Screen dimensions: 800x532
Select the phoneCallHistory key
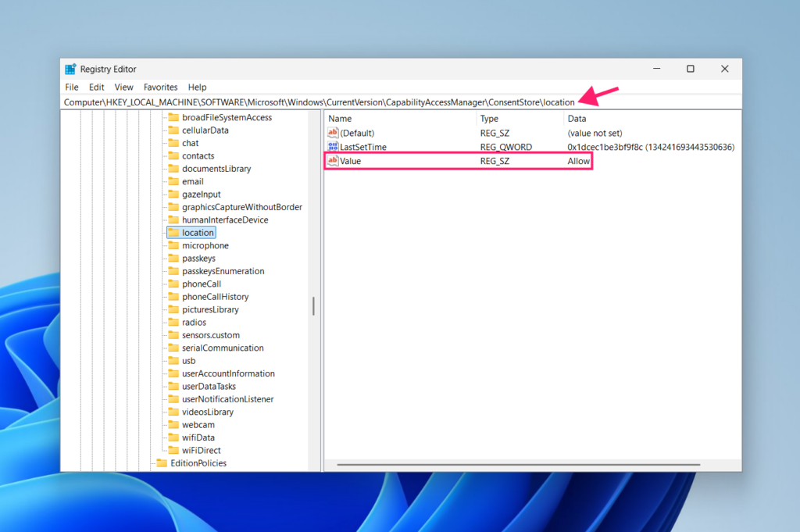point(216,296)
